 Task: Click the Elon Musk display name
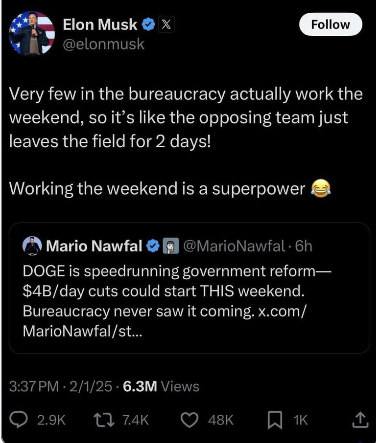point(100,25)
